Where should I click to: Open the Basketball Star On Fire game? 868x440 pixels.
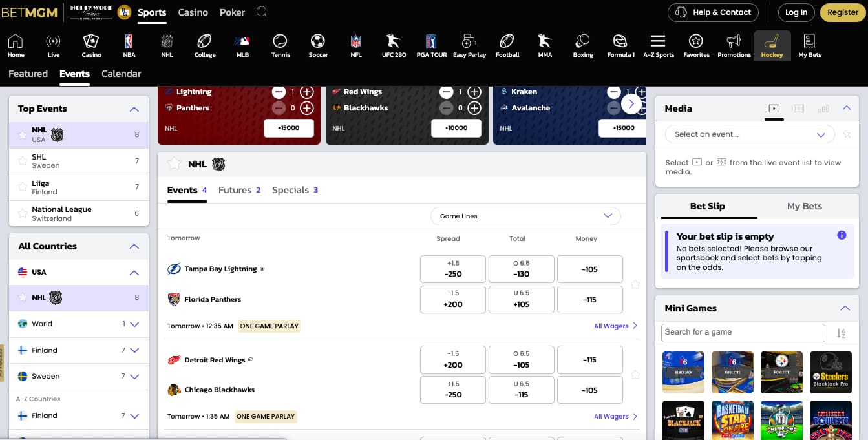(x=732, y=422)
